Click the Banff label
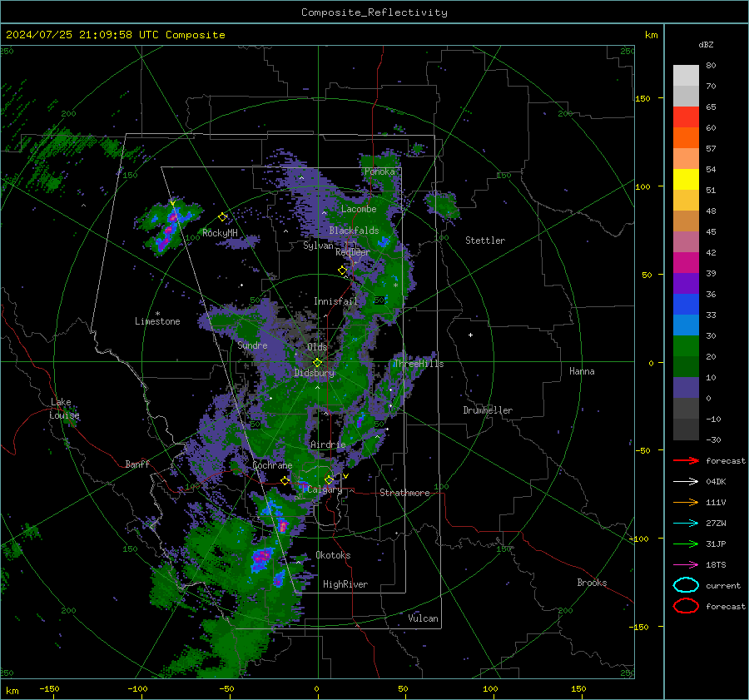Screen dimensions: 749x700 coord(137,464)
